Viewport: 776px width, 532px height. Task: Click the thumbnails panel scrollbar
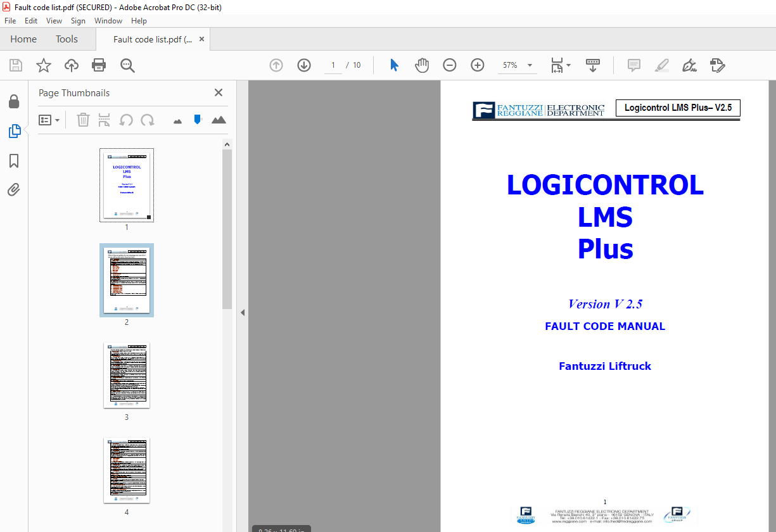[x=227, y=228]
